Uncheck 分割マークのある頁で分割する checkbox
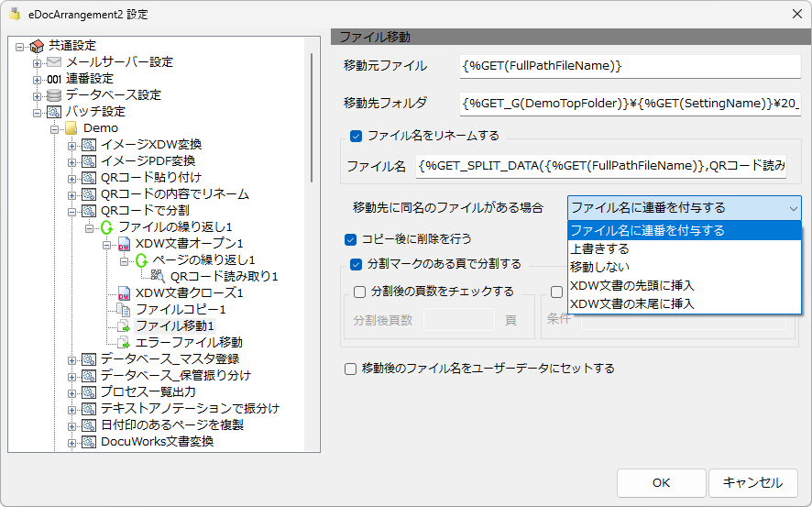The width and height of the screenshot is (812, 507). 356,265
